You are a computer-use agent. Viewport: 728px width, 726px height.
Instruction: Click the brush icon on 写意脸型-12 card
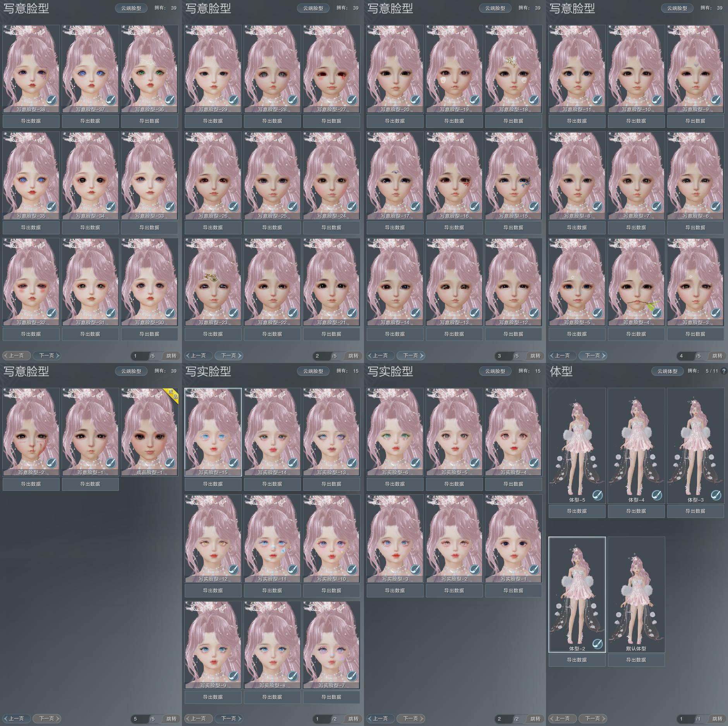[x=534, y=313]
